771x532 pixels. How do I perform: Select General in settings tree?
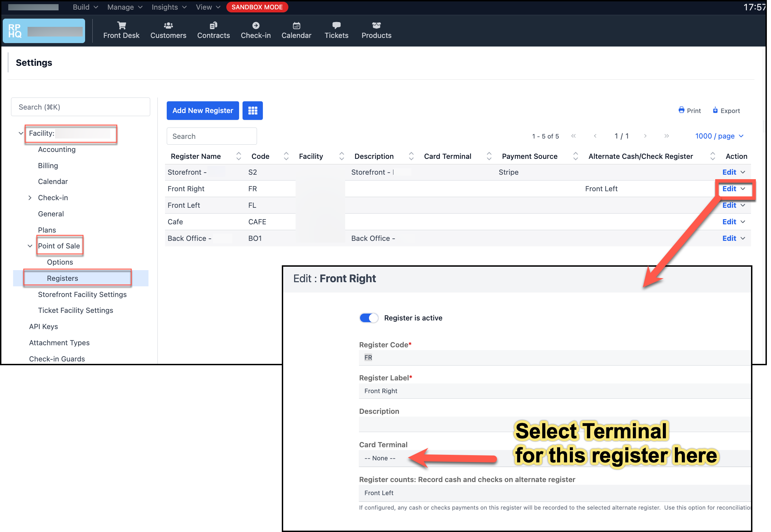tap(51, 214)
